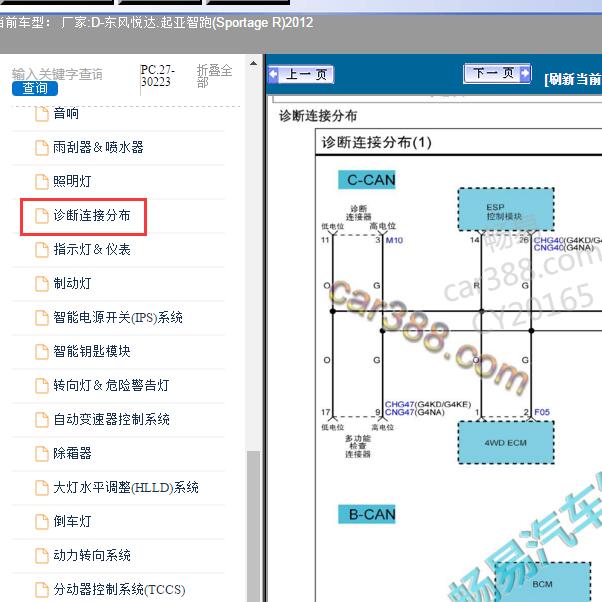Open 动力转向系统 entry
Viewport: 602px width, 602px height.
[x=92, y=555]
